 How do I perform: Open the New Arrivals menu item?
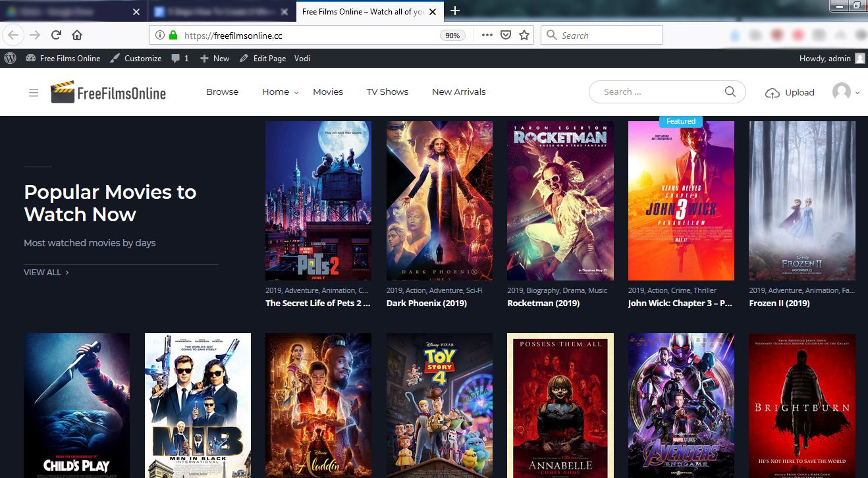pos(458,92)
